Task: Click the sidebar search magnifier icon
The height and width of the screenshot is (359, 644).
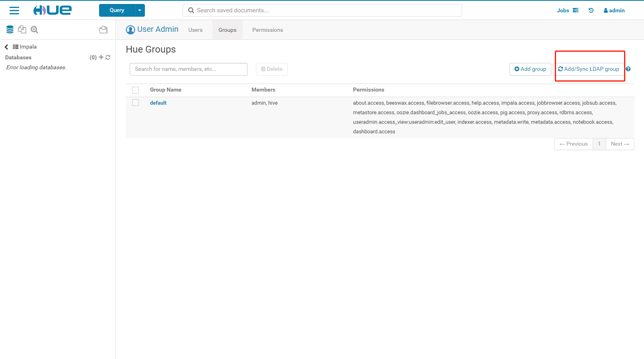Action: (35, 29)
